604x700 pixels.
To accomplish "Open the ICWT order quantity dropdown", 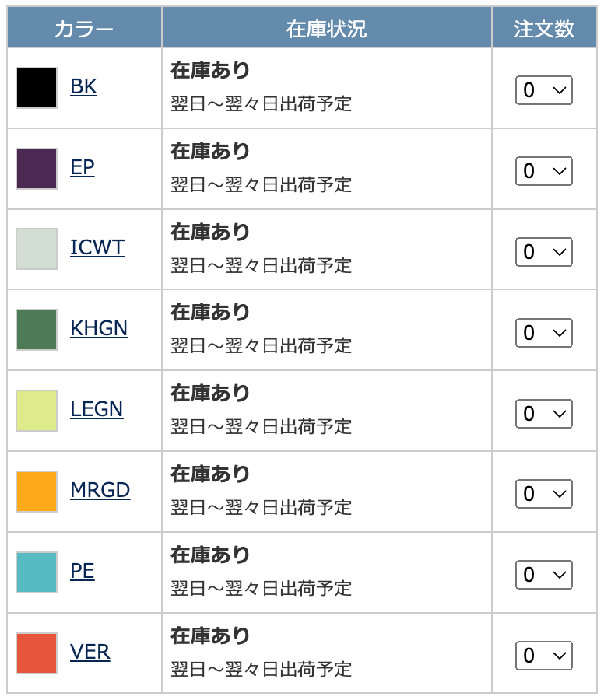I will [x=544, y=252].
